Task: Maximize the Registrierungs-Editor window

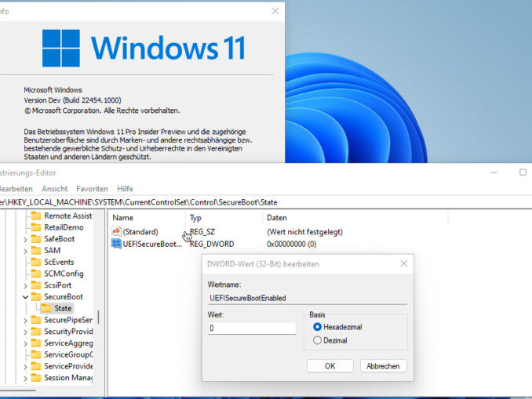Action: [523, 172]
